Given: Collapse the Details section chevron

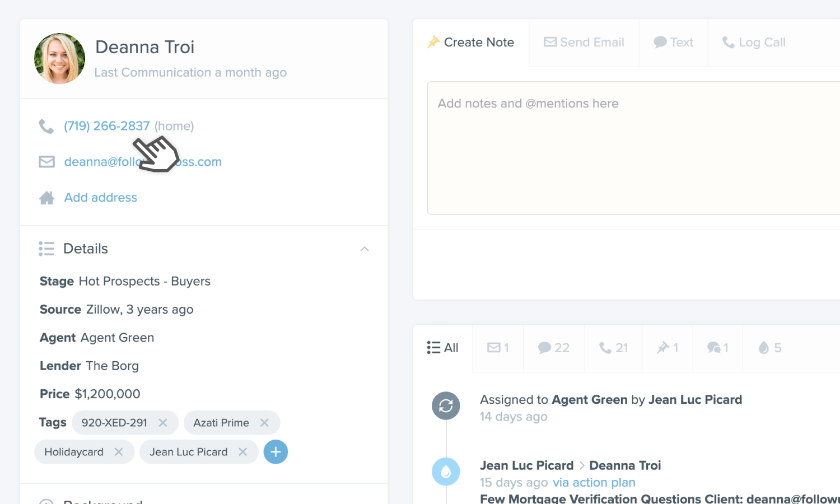Looking at the screenshot, I should tap(365, 249).
